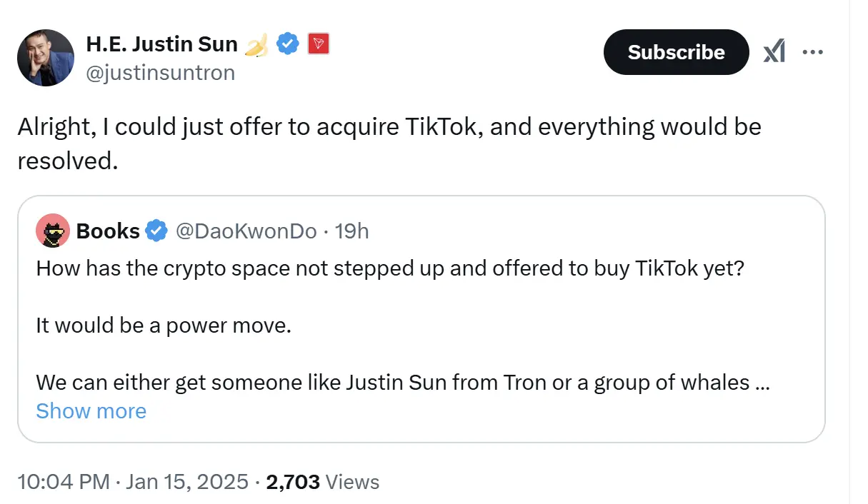Expand quoted post with Show more
The image size is (868, 504).
click(91, 411)
